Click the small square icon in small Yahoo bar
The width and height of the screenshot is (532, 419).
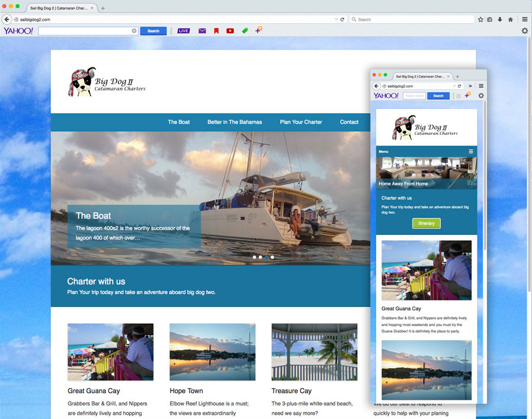point(459,96)
